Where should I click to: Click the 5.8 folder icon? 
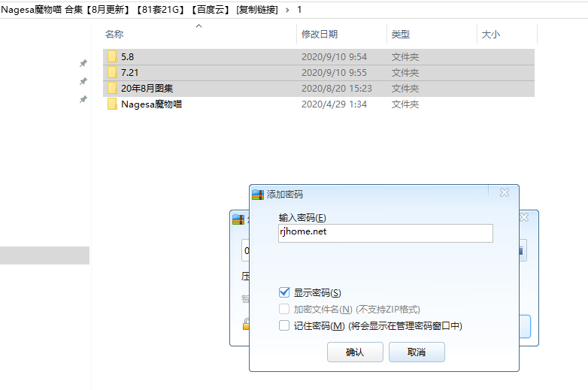[112, 57]
